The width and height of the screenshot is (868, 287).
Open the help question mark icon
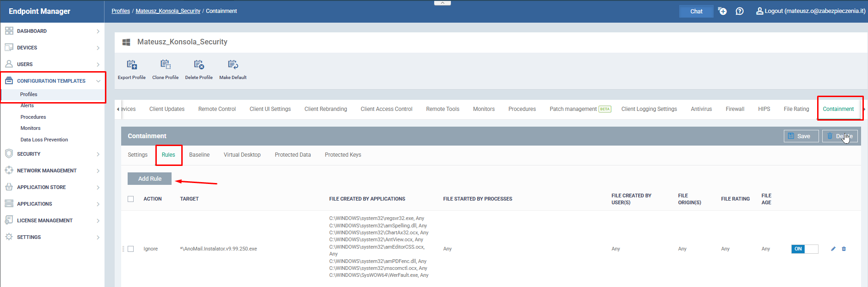tap(739, 11)
